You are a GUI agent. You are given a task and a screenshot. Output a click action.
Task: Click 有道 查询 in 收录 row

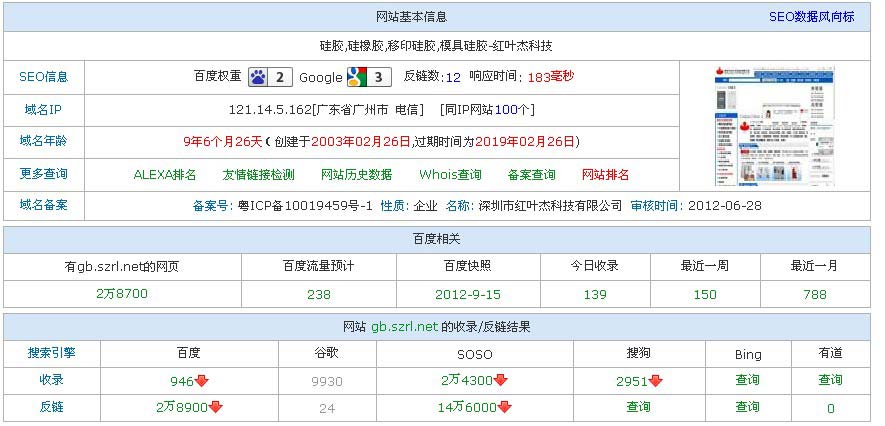(830, 380)
